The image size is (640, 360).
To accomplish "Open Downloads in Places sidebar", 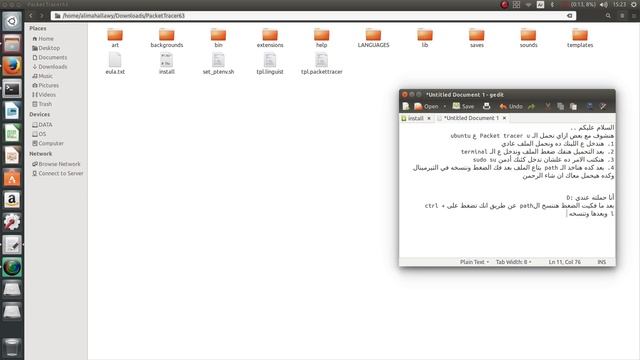I will [49, 67].
